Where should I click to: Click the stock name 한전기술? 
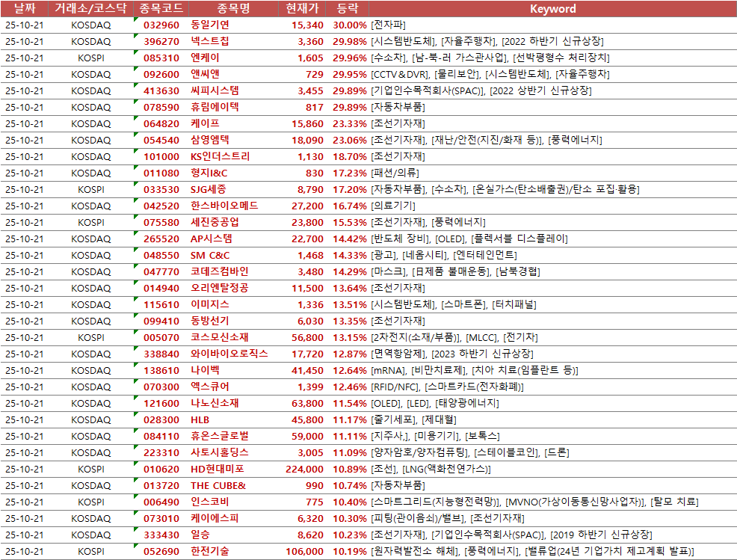(210, 552)
